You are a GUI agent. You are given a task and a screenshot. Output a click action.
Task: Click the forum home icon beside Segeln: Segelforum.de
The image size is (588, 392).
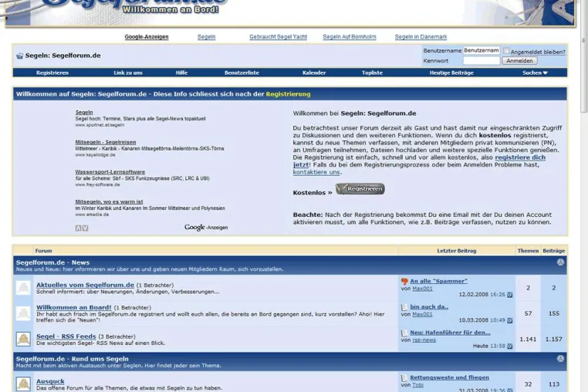19,56
